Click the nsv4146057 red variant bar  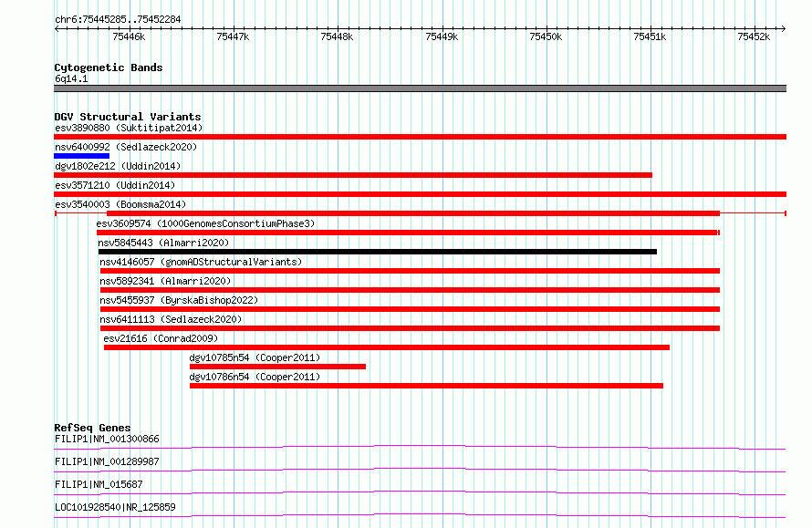(411, 271)
